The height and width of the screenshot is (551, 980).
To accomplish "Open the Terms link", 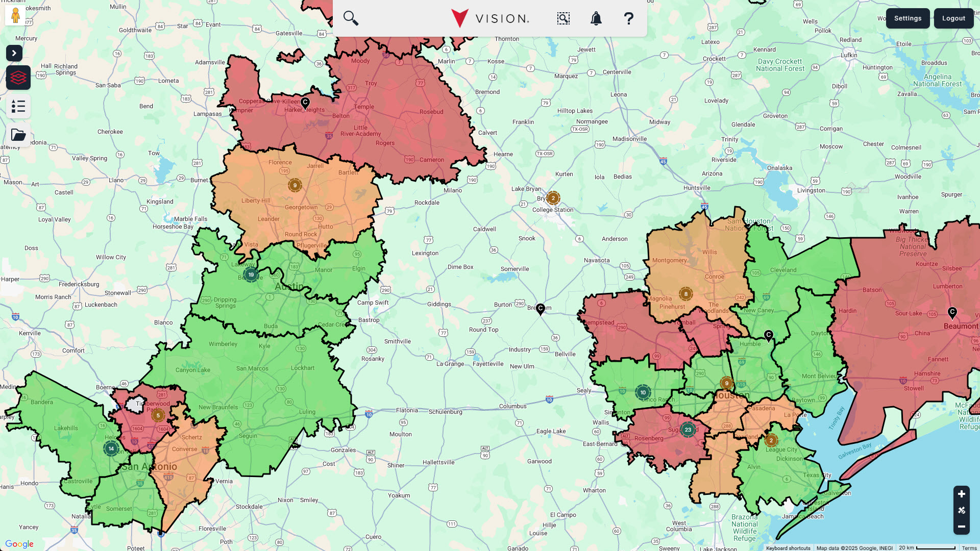I will [x=969, y=548].
